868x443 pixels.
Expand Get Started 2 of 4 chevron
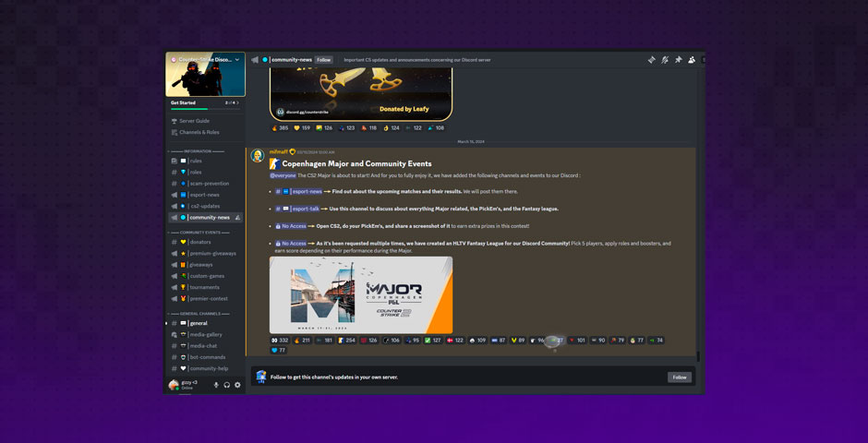(x=238, y=102)
